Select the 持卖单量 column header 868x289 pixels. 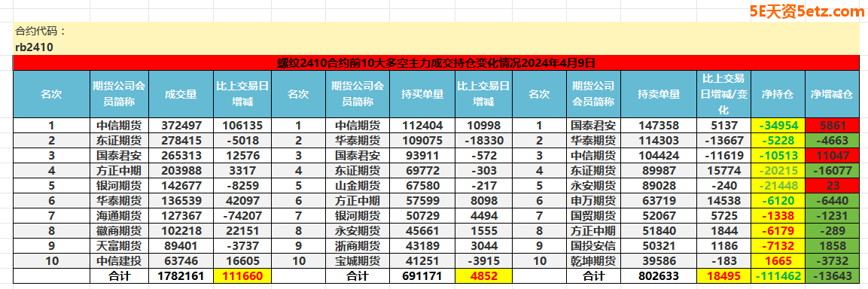coord(659,94)
